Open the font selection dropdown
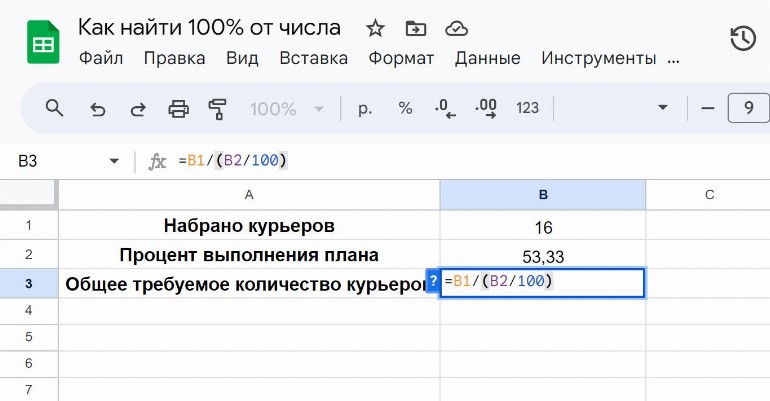770x401 pixels. (661, 108)
